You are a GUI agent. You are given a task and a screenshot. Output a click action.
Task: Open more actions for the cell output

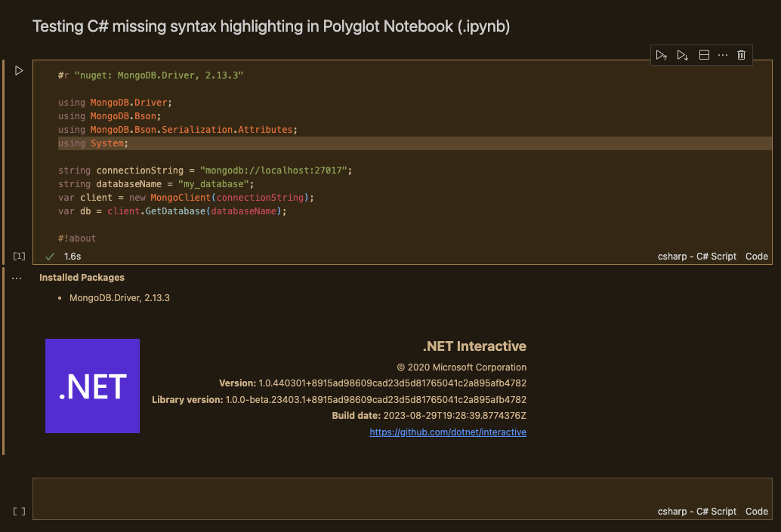click(x=17, y=278)
